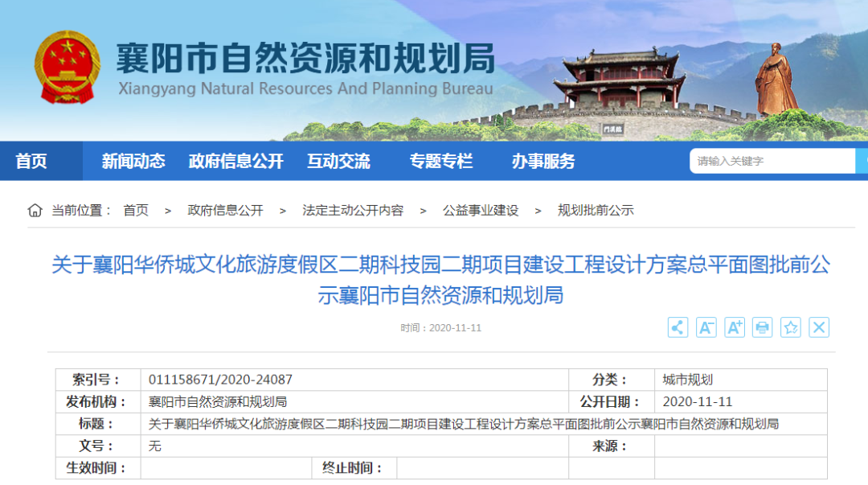Select index number 011158671/2020-24087

(x=220, y=380)
